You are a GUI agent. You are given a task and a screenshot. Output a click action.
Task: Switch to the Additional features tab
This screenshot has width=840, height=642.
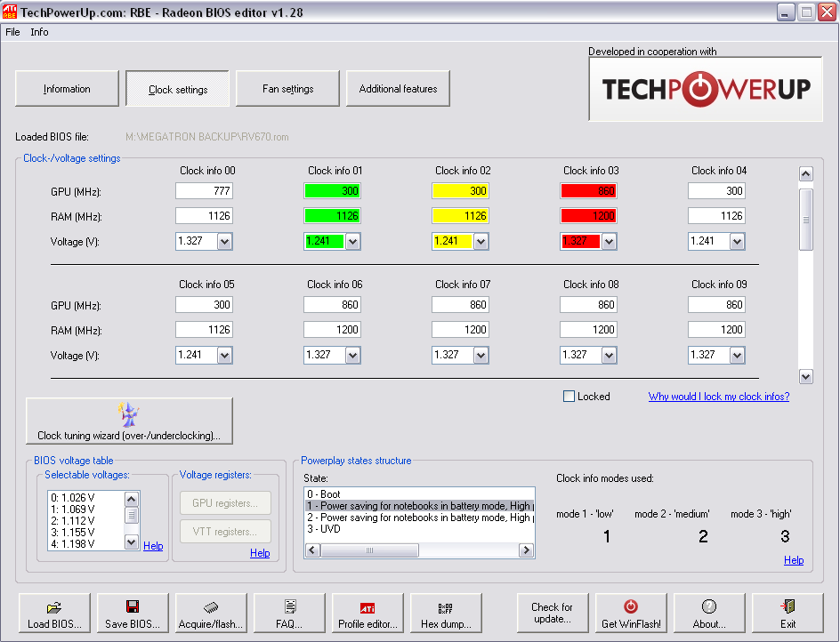398,89
